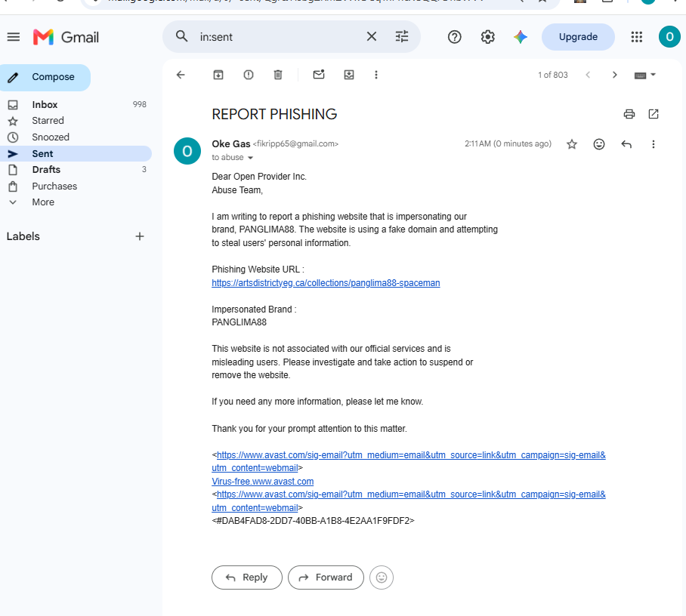The height and width of the screenshot is (616, 686).
Task: Open the Gemini sparkle icon
Action: tap(521, 37)
